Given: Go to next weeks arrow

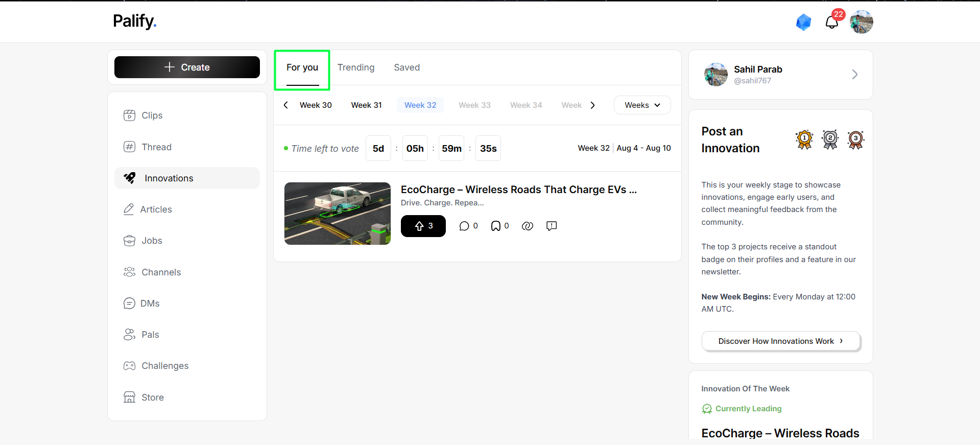Looking at the screenshot, I should point(592,105).
